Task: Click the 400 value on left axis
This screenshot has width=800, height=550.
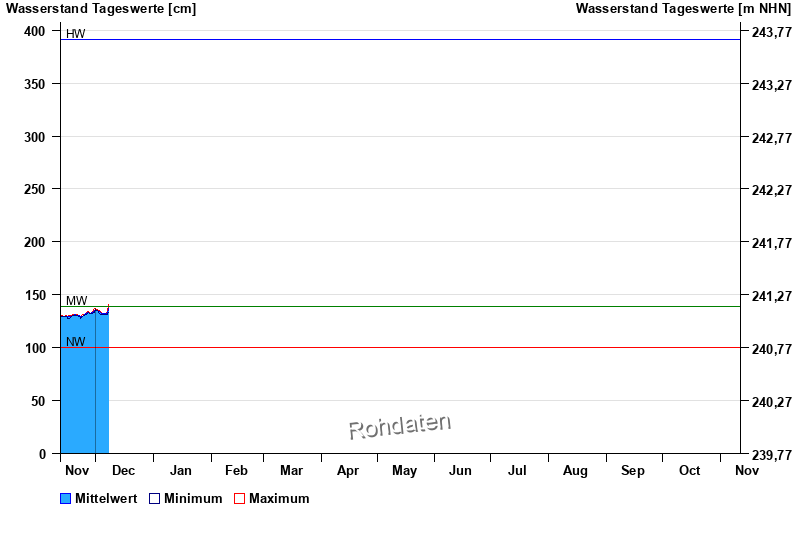Action: pyautogui.click(x=35, y=31)
